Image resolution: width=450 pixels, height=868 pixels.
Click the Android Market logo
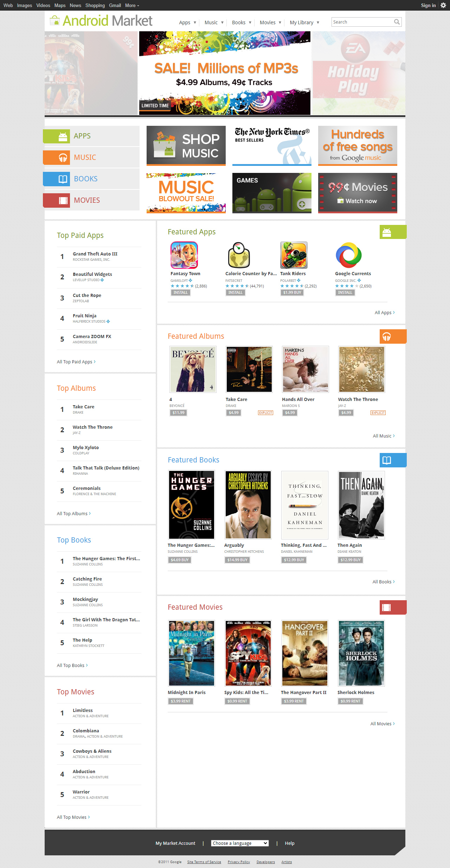101,21
